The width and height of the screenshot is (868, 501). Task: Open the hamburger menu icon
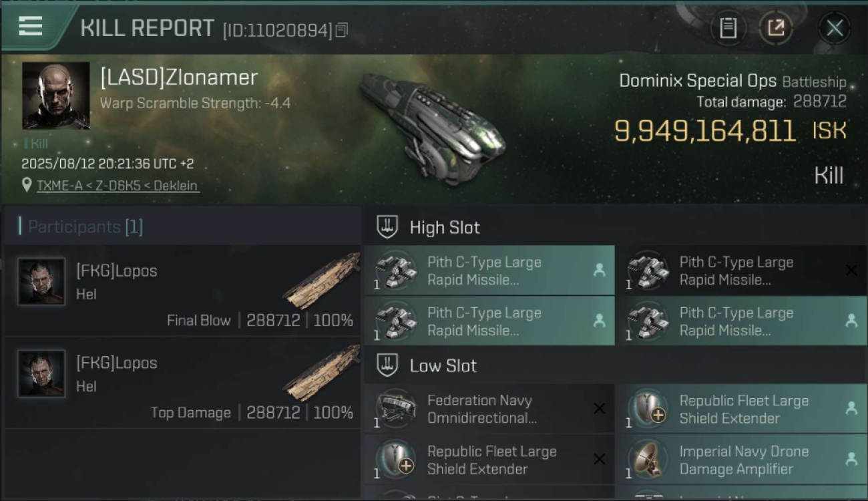click(30, 26)
